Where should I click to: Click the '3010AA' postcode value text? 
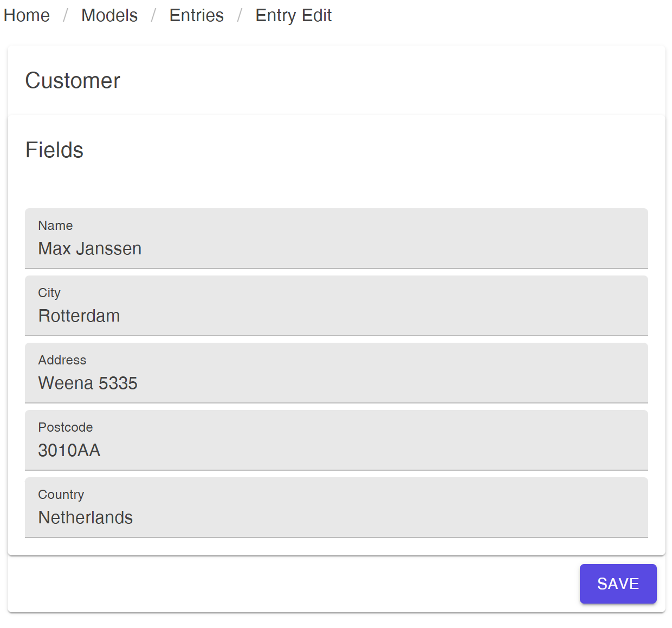coord(69,450)
